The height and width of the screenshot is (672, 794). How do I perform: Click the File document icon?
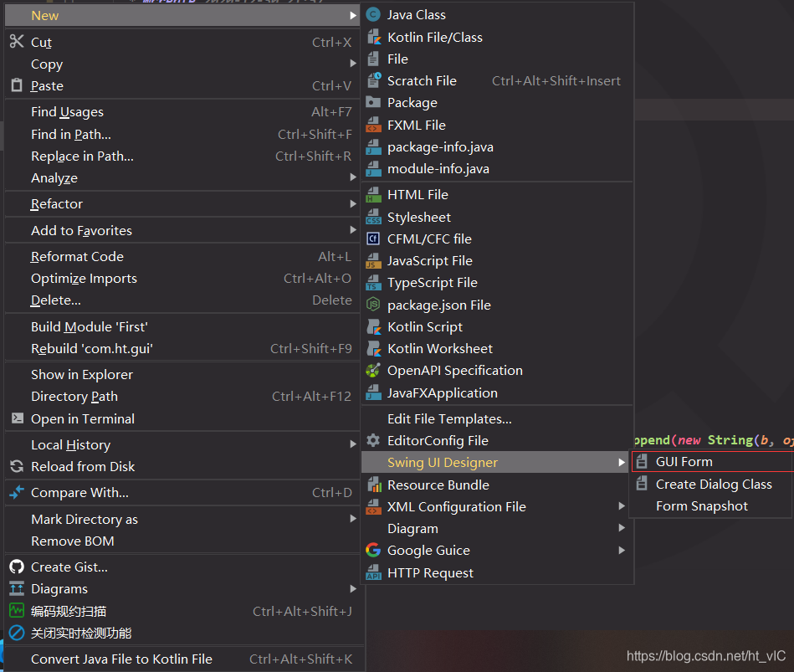373,59
